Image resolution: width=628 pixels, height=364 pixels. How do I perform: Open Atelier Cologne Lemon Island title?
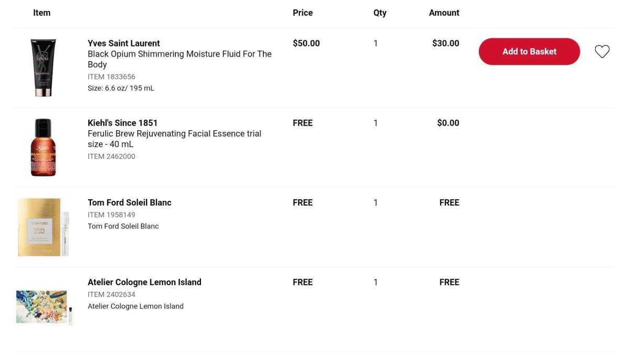(x=144, y=282)
